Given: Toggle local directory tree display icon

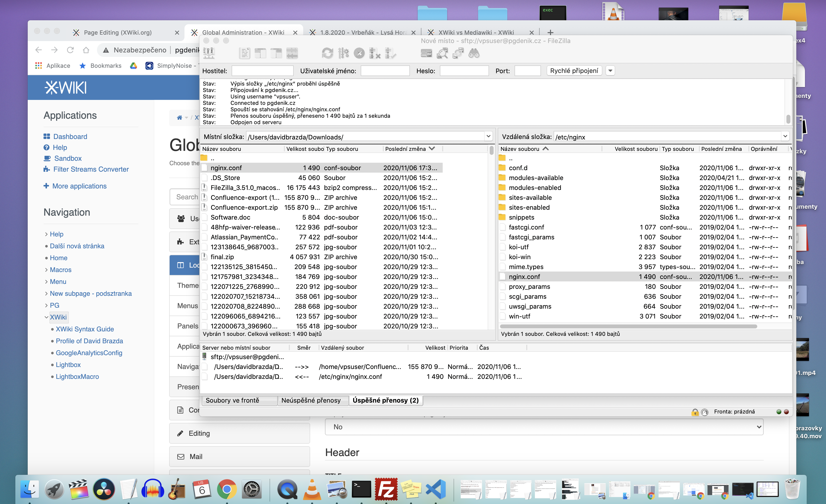Looking at the screenshot, I should coord(260,53).
